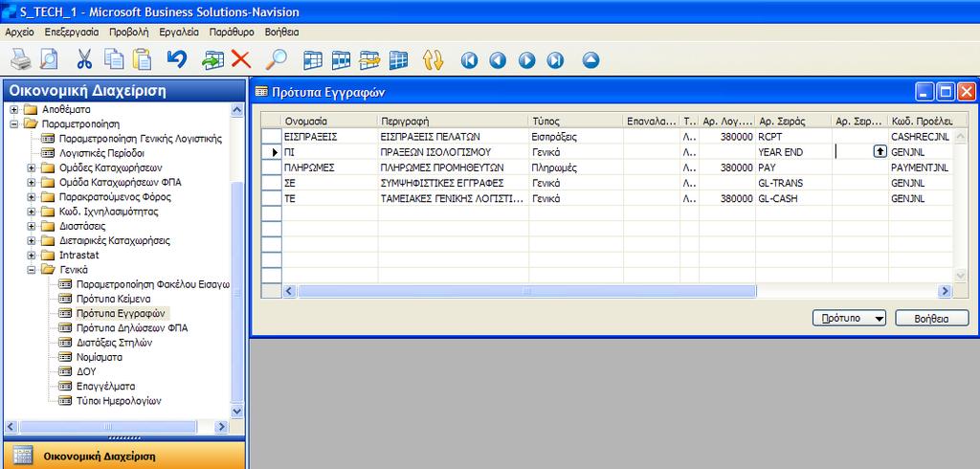Click the Οικονομική Διαχείριση navigation pane button
The height and width of the screenshot is (469, 980).
tap(122, 456)
